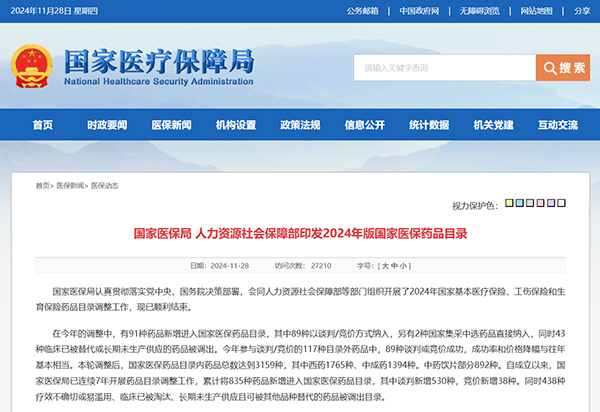The image size is (600, 412).
Task: Open 机构设置 navigation item
Action: 236,125
